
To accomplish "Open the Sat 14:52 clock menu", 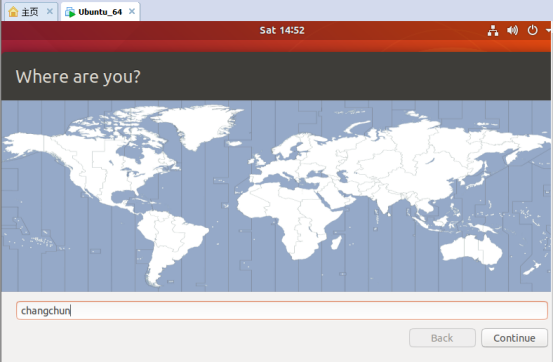I will point(282,30).
